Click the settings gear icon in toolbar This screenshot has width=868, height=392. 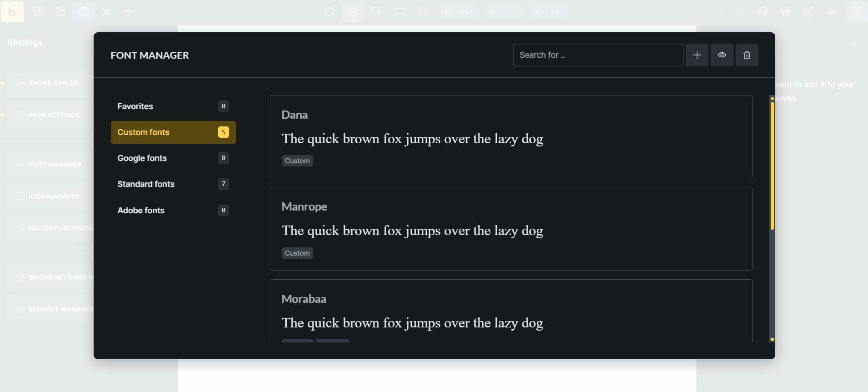pyautogui.click(x=84, y=12)
